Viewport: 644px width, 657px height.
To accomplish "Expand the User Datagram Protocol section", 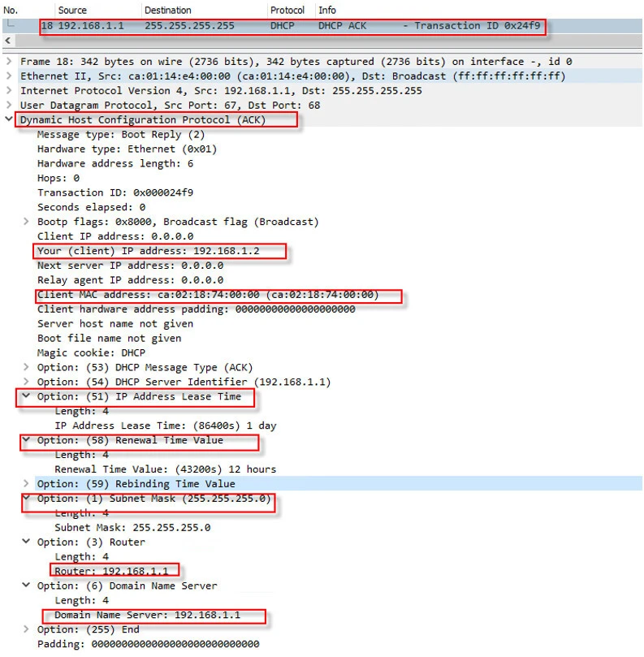I will (x=9, y=106).
